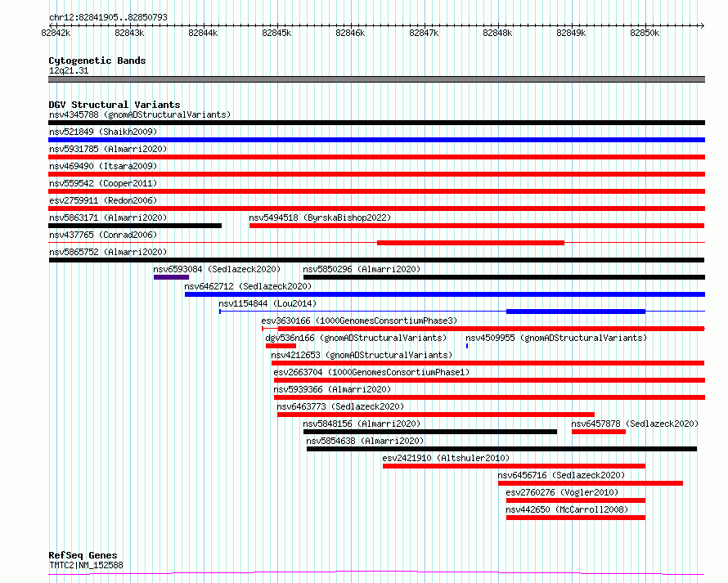The image size is (728, 583).
Task: Click the red esv2421910 (Altshuler2010) bar
Action: (514, 466)
